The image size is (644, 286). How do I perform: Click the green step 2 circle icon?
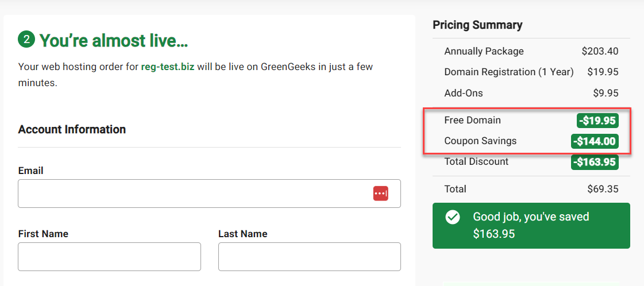(x=26, y=40)
